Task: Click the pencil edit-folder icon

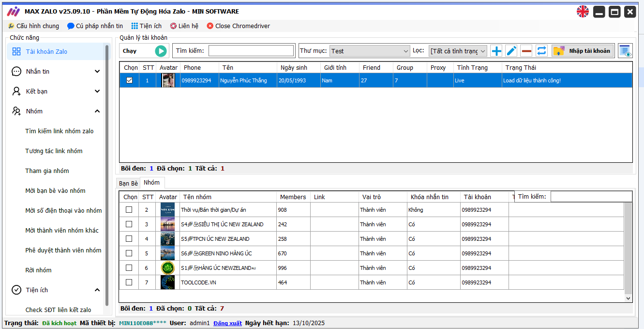Action: pyautogui.click(x=511, y=51)
